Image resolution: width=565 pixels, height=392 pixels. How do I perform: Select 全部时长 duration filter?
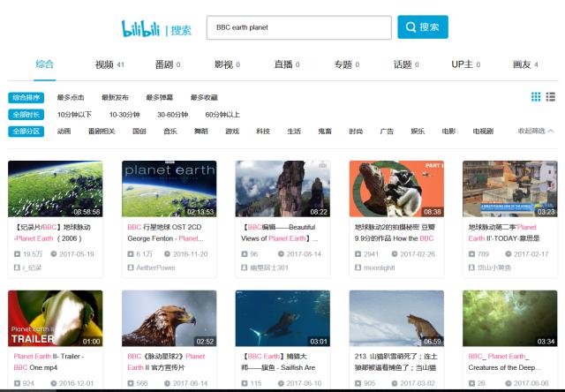26,115
